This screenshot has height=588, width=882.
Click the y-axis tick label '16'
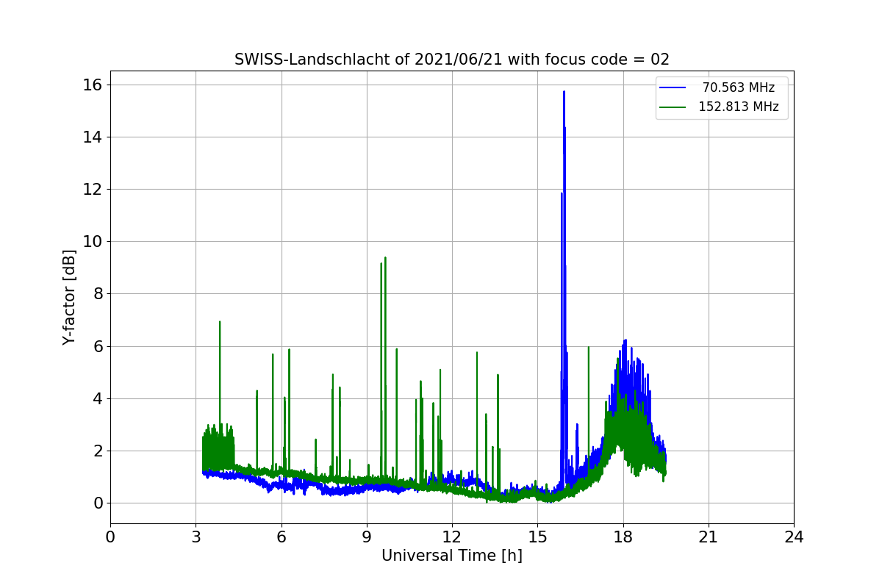93,85
